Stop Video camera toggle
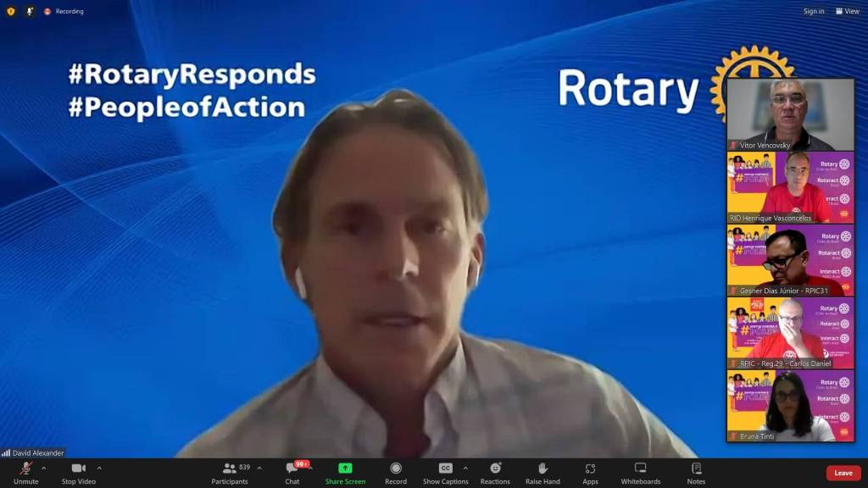The width and height of the screenshot is (868, 488). coord(79,472)
